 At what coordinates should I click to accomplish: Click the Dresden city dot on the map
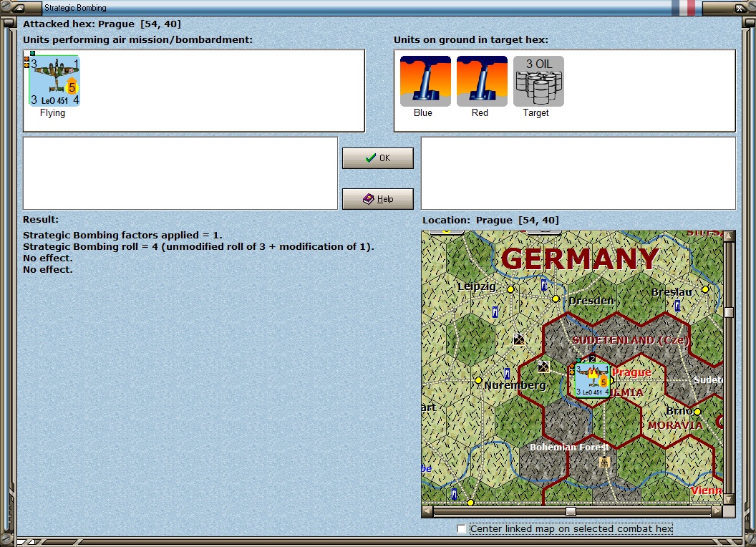tap(556, 299)
